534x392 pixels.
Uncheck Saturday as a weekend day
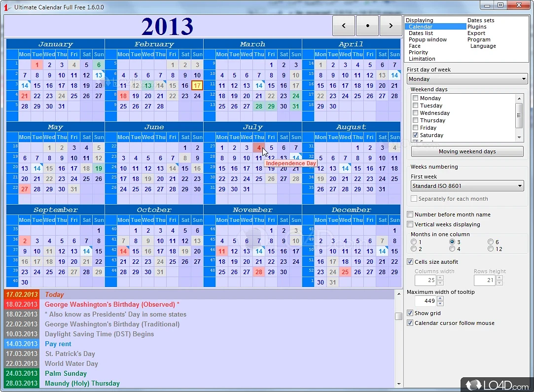pyautogui.click(x=416, y=135)
